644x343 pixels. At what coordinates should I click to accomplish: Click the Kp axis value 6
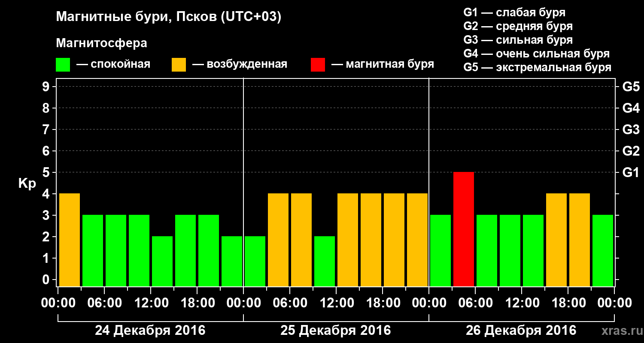tap(47, 151)
